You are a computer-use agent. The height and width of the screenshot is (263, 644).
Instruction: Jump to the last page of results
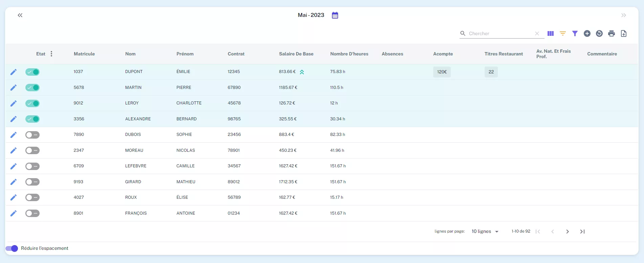click(x=582, y=232)
